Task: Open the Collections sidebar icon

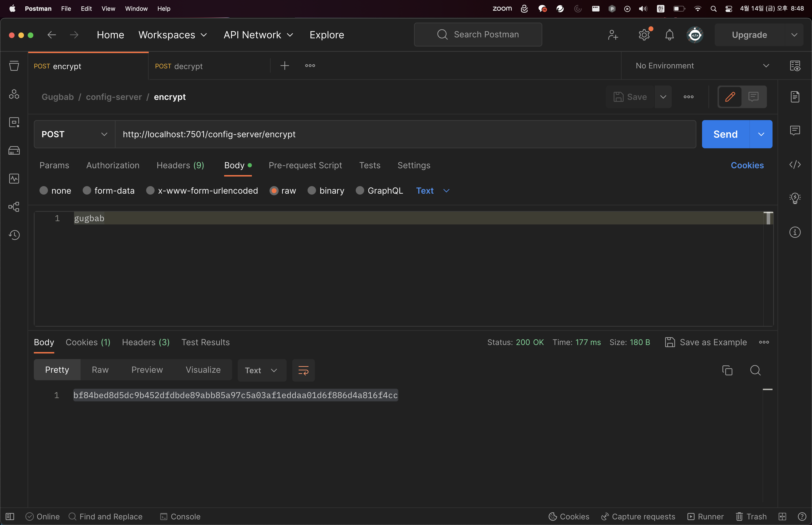Action: (x=14, y=66)
